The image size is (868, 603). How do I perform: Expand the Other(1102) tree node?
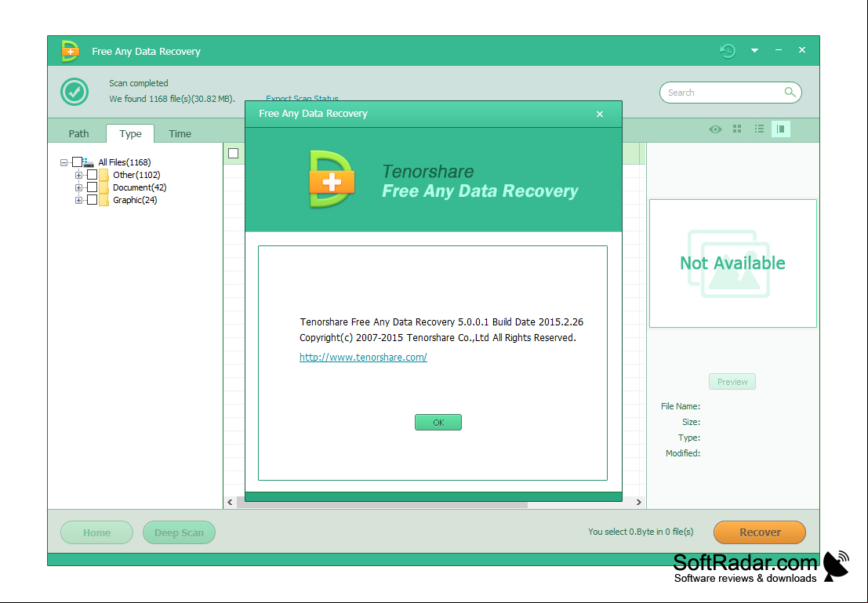tap(78, 175)
